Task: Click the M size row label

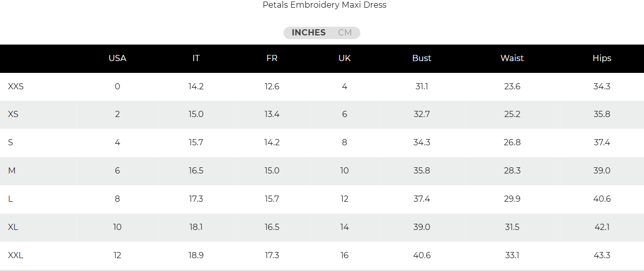Action: pyautogui.click(x=12, y=171)
